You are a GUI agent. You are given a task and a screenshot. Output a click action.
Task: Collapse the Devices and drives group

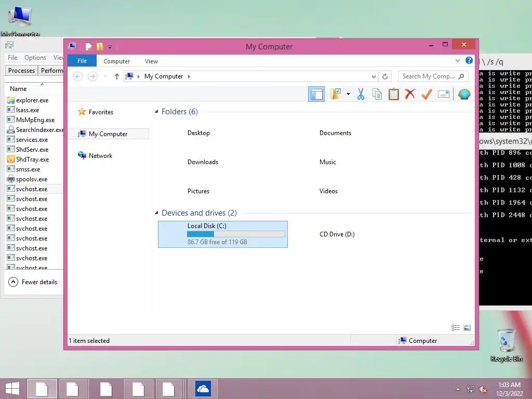click(156, 212)
